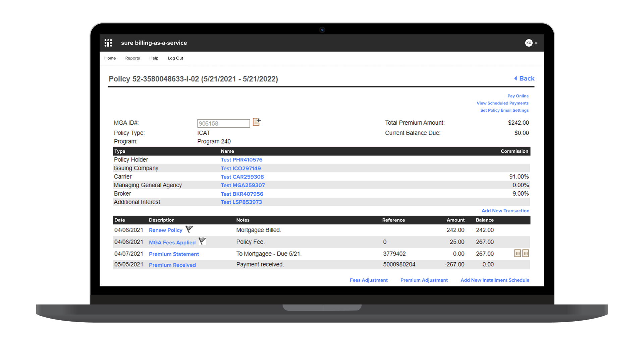Open issuing company Test ICO297149
Screen dimensions: 644x343
(x=241, y=168)
